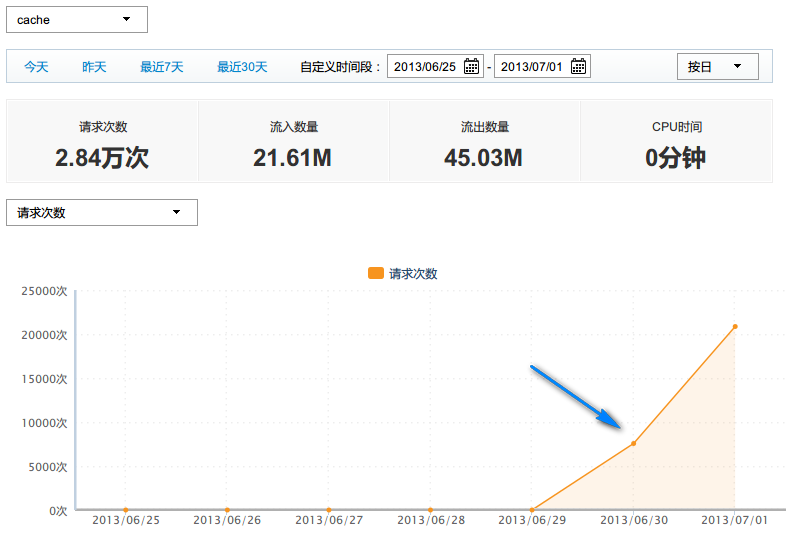Click the chart data point for 2013/06/25
The height and width of the screenshot is (533, 796).
click(x=126, y=510)
